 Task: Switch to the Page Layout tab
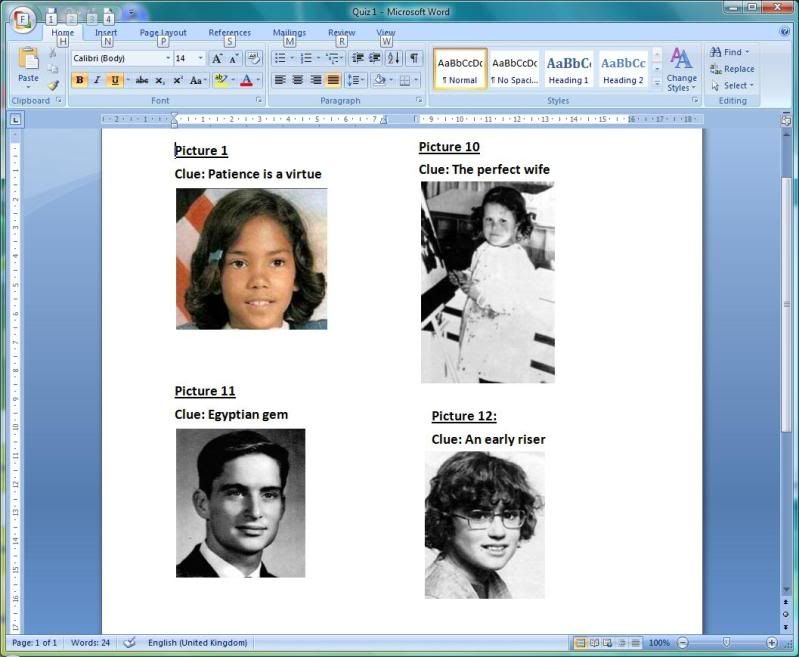[x=162, y=33]
